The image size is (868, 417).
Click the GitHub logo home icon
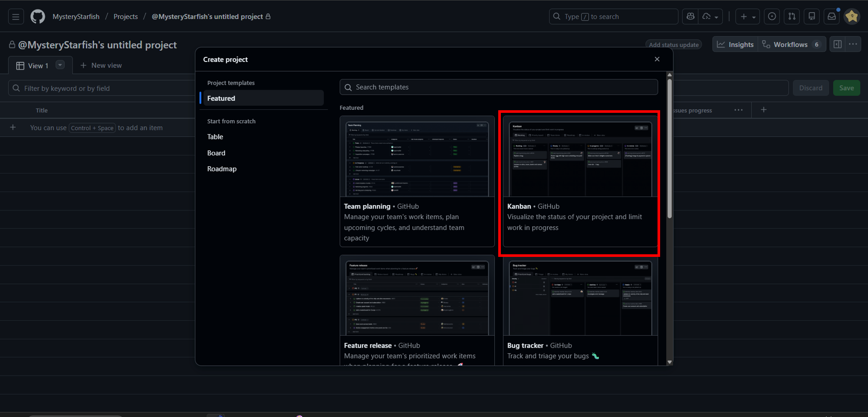coord(38,17)
